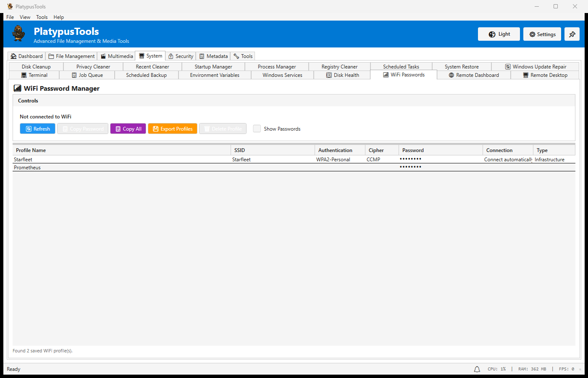Click the Export Profiles button
The height and width of the screenshot is (378, 588).
(172, 129)
